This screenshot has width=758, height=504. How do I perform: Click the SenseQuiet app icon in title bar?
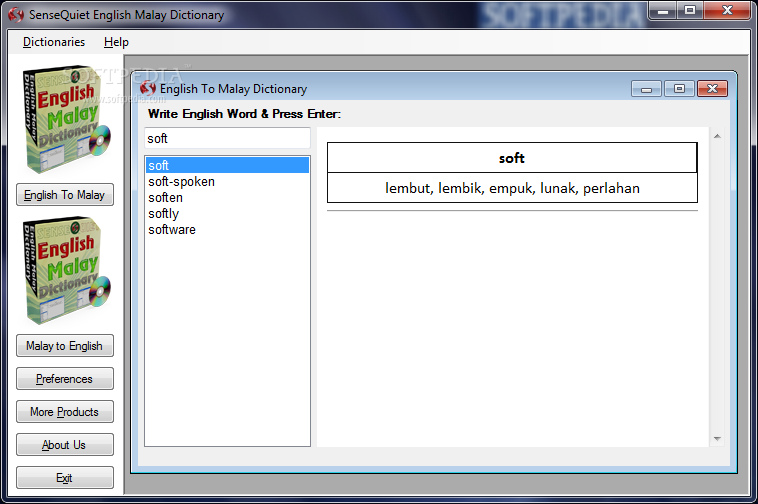point(16,15)
